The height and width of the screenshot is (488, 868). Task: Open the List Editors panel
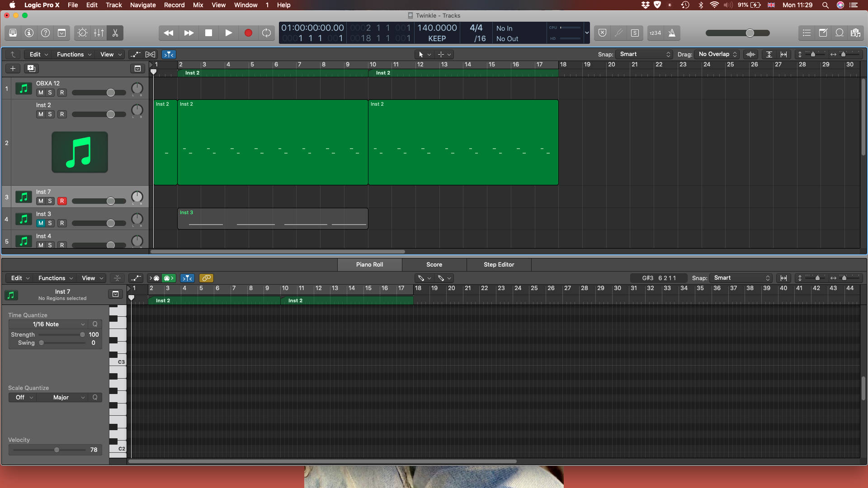[x=807, y=33]
